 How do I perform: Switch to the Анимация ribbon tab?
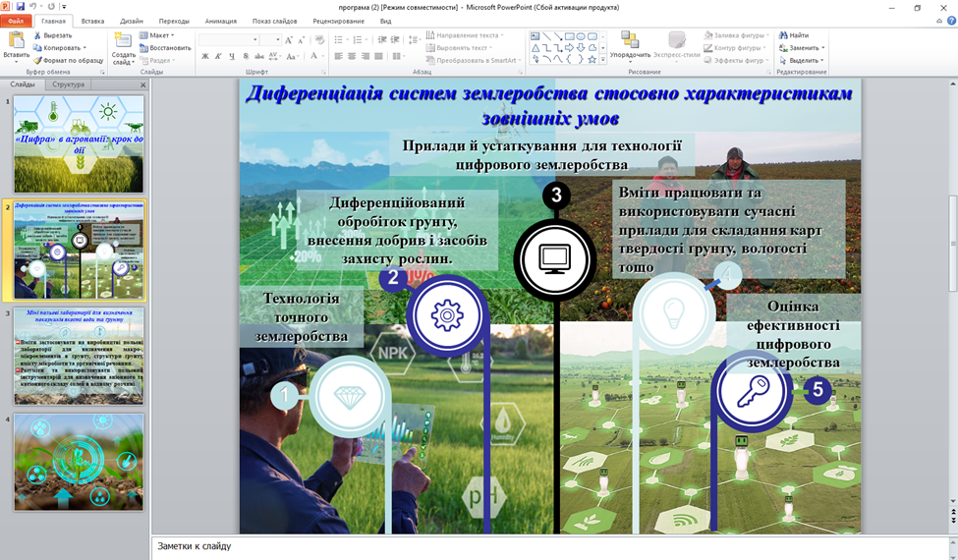tap(220, 21)
